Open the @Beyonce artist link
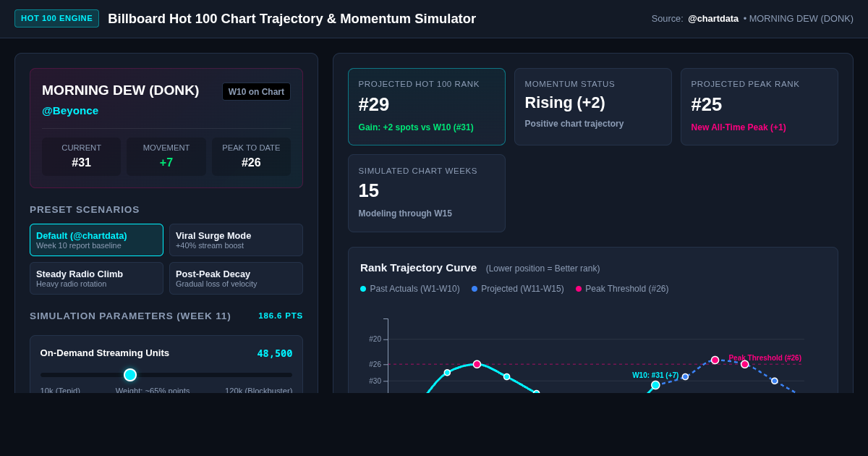The image size is (868, 456). 70,111
